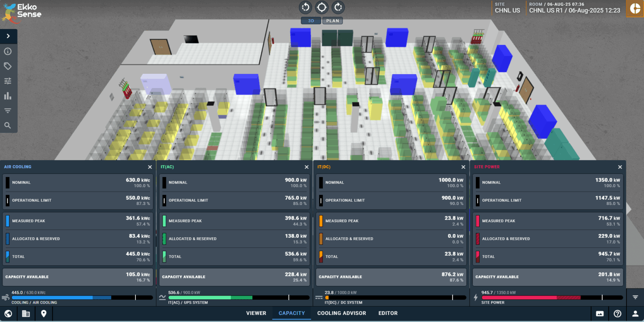Close the AIR COOLING panel

point(150,166)
